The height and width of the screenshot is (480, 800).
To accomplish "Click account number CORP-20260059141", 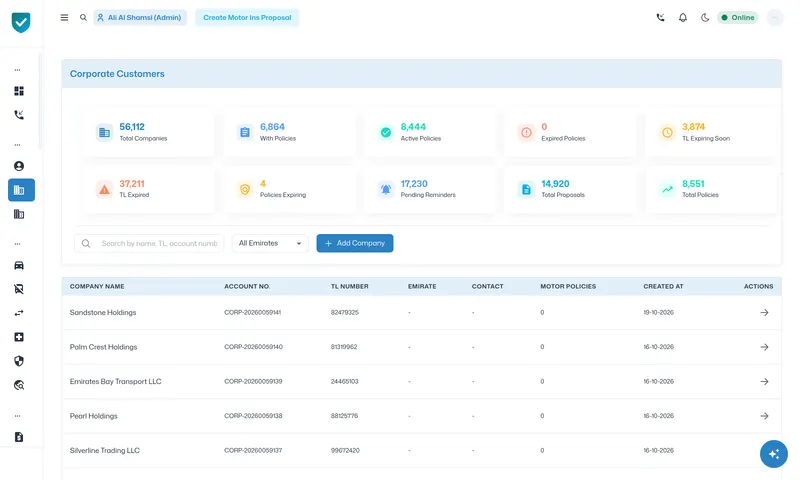I will pyautogui.click(x=253, y=313).
